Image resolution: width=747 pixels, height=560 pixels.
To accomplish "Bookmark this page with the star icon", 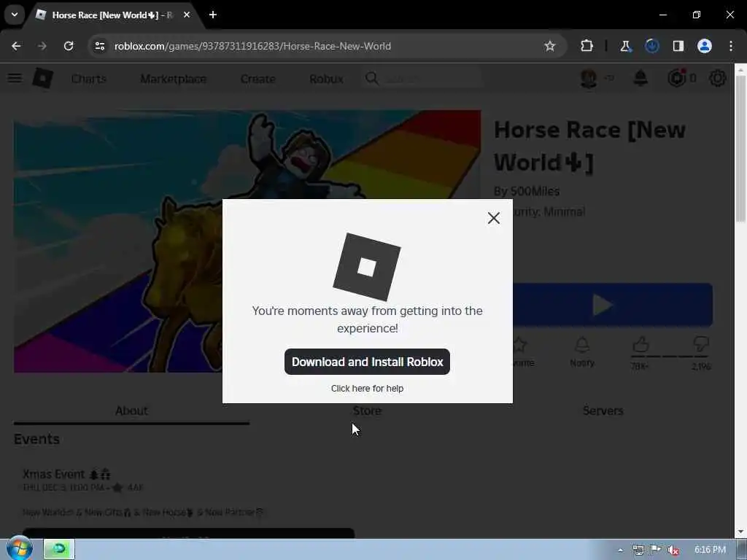I will [550, 46].
